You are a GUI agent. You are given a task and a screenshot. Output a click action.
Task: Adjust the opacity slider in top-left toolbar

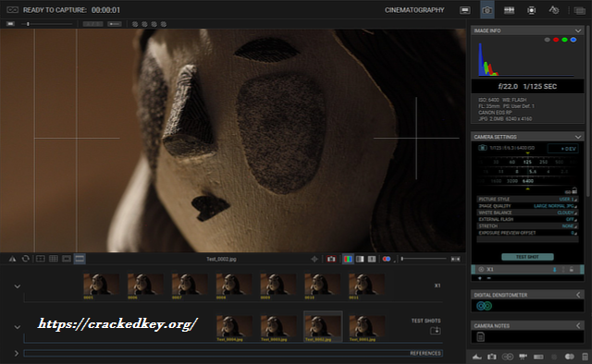pos(47,24)
